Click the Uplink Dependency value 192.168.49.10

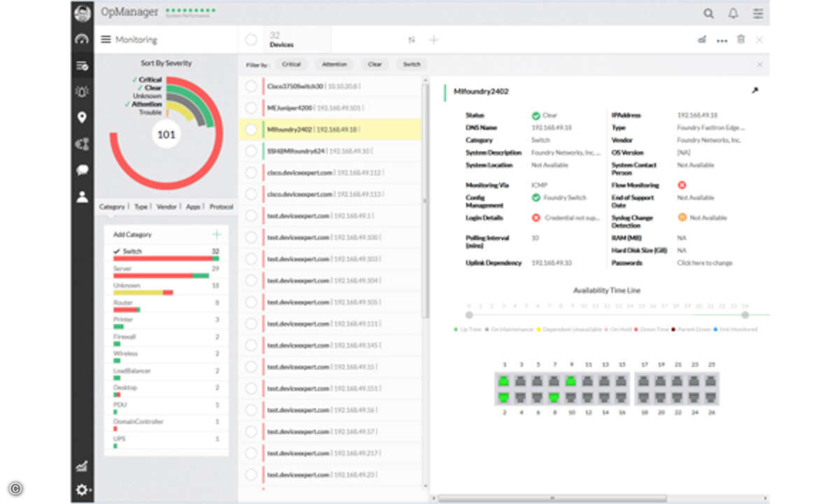(x=551, y=263)
